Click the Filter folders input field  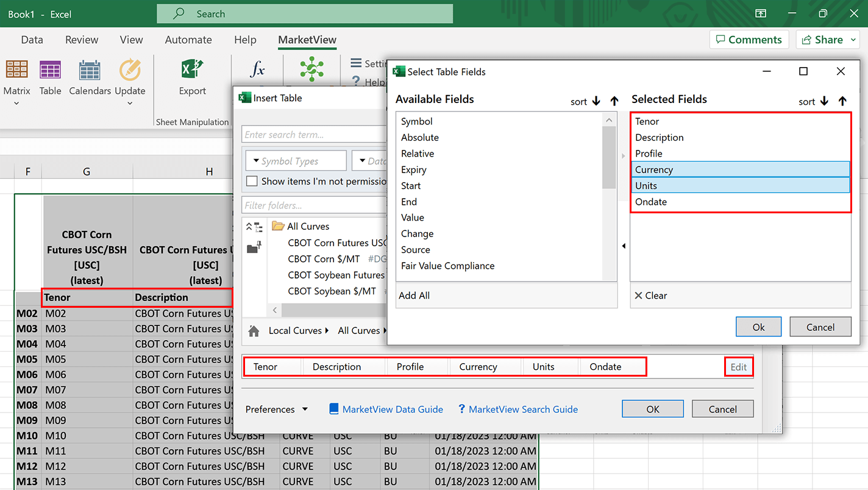pyautogui.click(x=315, y=205)
